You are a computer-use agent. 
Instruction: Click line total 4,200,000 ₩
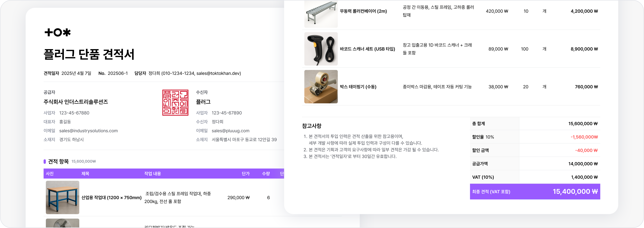pyautogui.click(x=584, y=11)
